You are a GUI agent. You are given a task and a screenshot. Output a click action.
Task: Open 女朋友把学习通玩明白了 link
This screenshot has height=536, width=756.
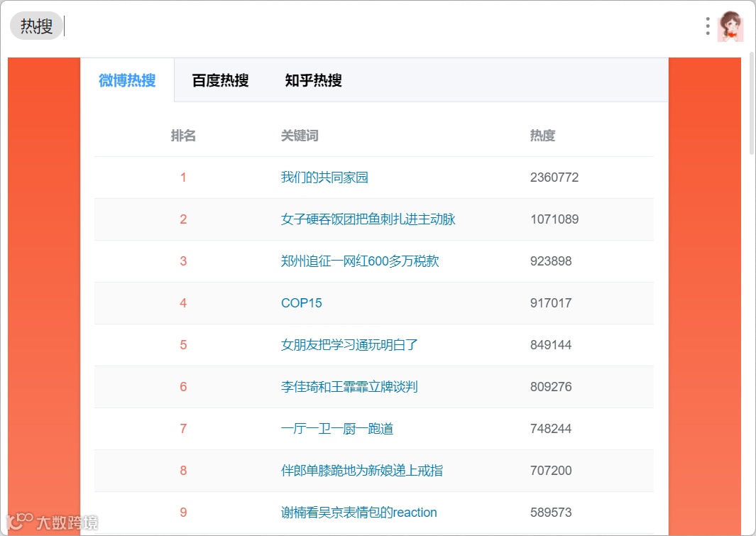[x=349, y=345]
